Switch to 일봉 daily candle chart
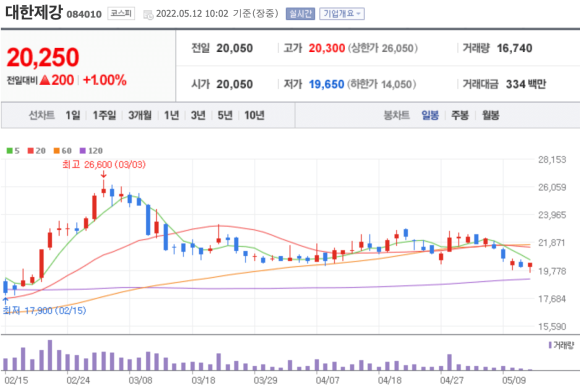This screenshot has height=392, width=580. click(430, 115)
